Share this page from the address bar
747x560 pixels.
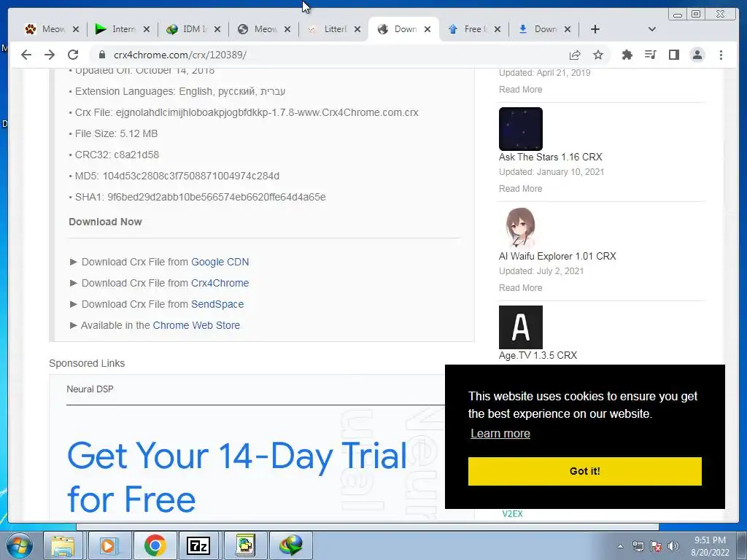(x=575, y=55)
